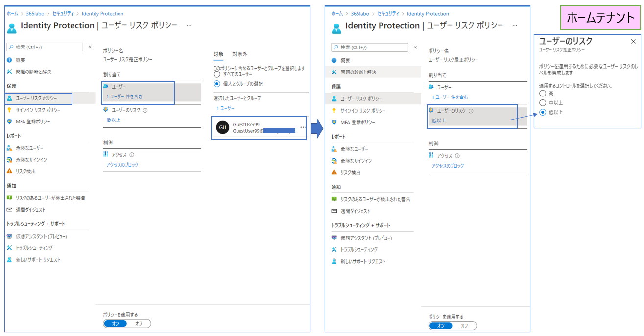Click 危険なユーザー icon in left window

pos(10,148)
